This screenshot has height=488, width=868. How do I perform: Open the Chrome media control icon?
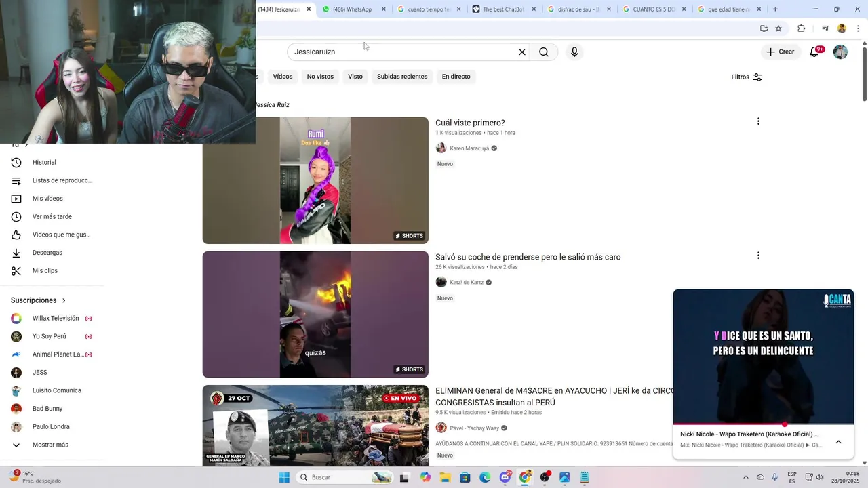point(825,28)
